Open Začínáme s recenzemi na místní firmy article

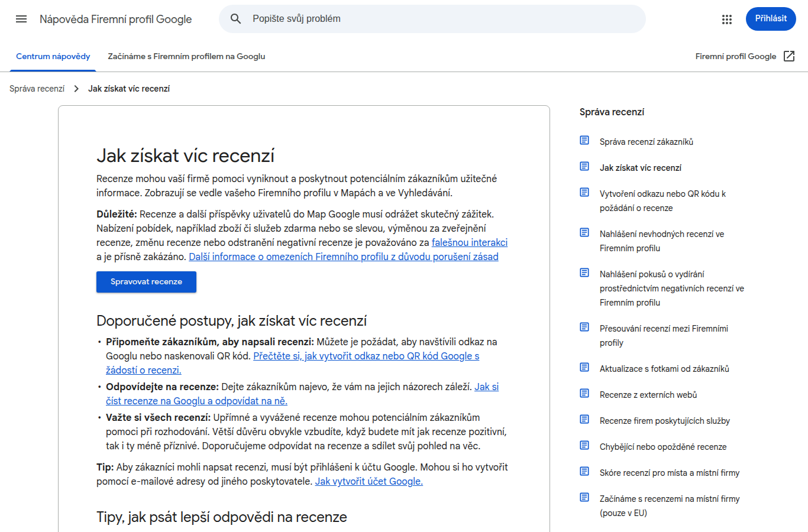point(670,506)
